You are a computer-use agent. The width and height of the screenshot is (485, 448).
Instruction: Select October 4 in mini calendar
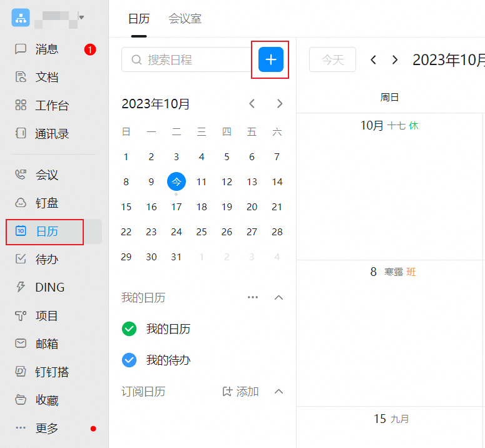(202, 157)
